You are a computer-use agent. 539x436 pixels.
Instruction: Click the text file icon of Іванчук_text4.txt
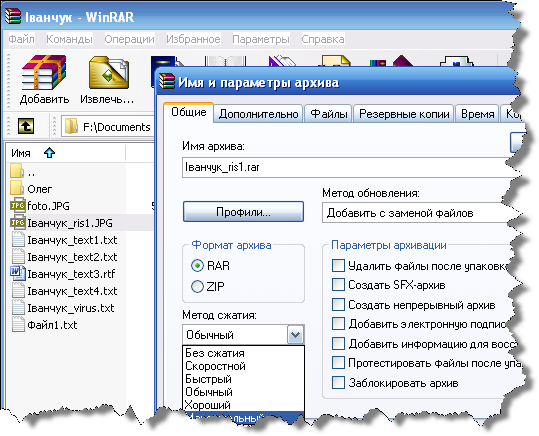[x=18, y=291]
